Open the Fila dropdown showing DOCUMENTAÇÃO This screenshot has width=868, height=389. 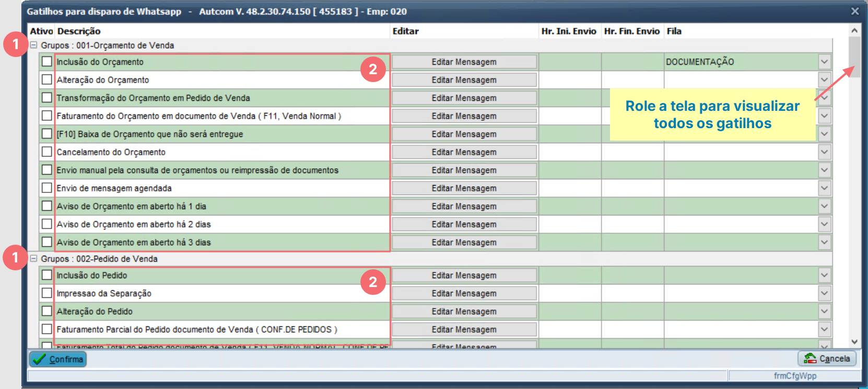(824, 62)
